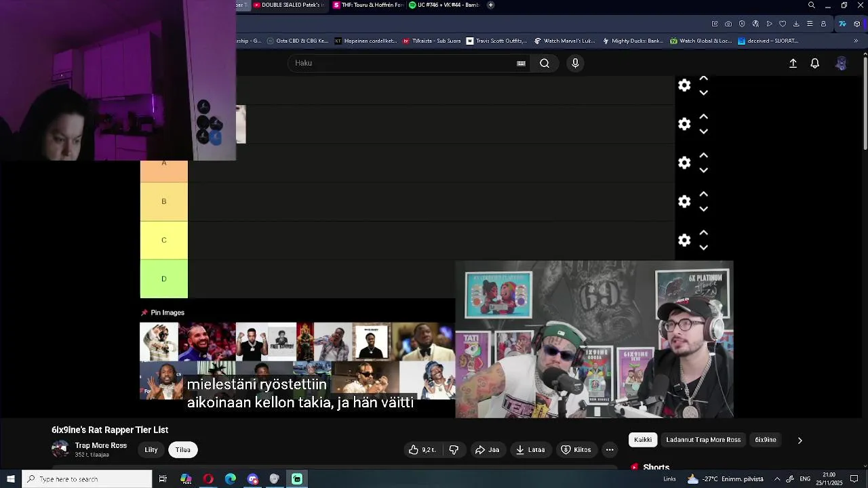The height and width of the screenshot is (488, 868).
Task: Click browser player play icon
Action: coord(769,24)
